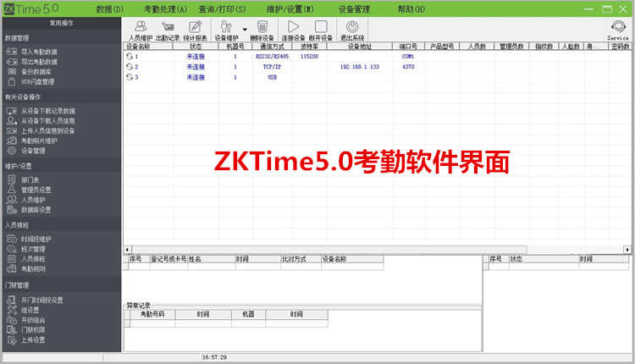The width and height of the screenshot is (635, 364).
Task: Click 备份数据库 in sidebar
Action: pos(29,72)
